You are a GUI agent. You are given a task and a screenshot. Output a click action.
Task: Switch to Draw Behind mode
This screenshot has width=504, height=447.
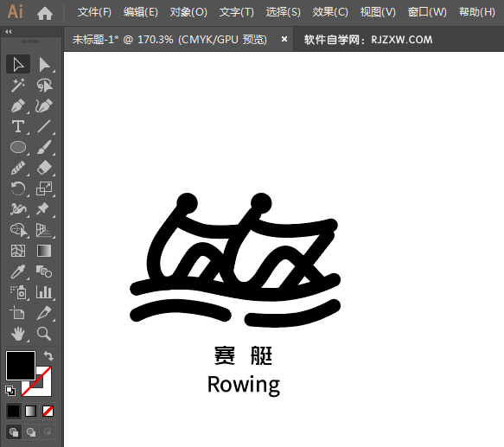(x=31, y=432)
